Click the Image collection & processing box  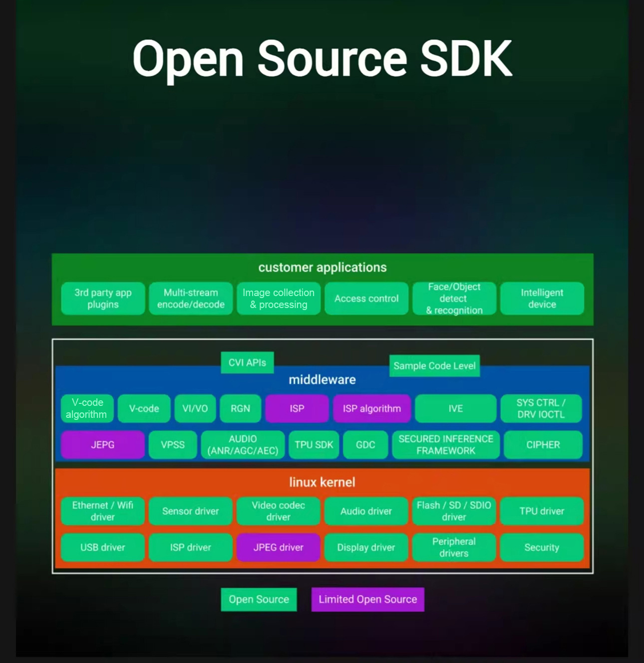click(x=279, y=299)
